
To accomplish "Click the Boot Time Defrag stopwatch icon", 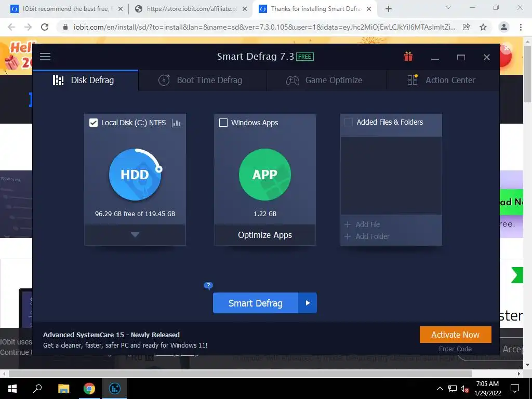I will (164, 80).
